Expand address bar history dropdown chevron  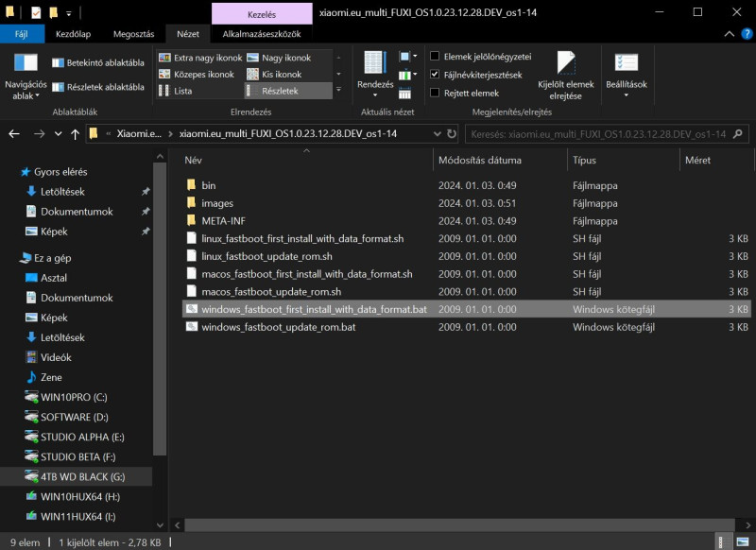437,134
